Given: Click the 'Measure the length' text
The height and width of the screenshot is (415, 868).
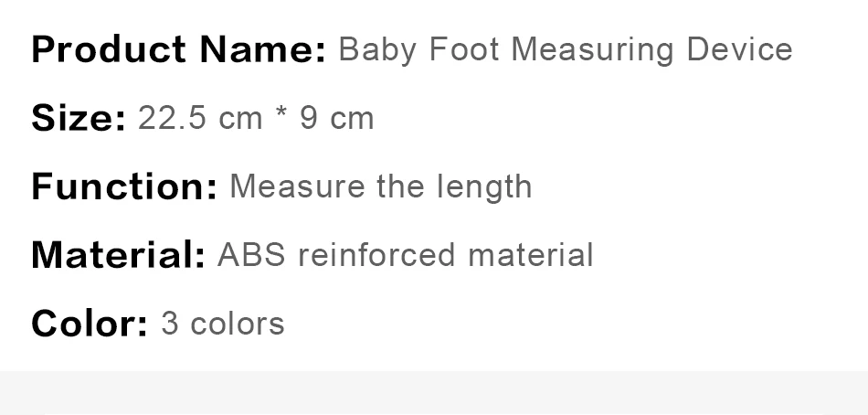Looking at the screenshot, I should [x=380, y=186].
